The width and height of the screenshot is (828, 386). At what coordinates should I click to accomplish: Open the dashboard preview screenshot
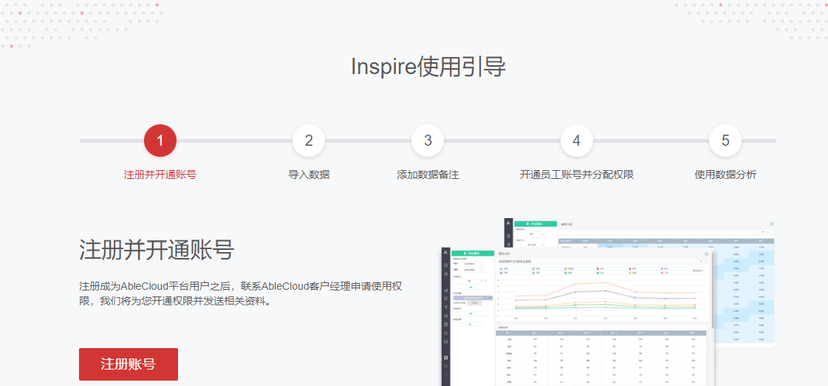pos(608,302)
